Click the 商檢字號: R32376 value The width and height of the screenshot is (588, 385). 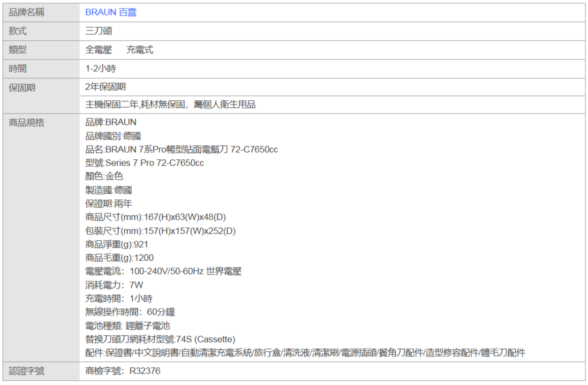click(x=123, y=371)
